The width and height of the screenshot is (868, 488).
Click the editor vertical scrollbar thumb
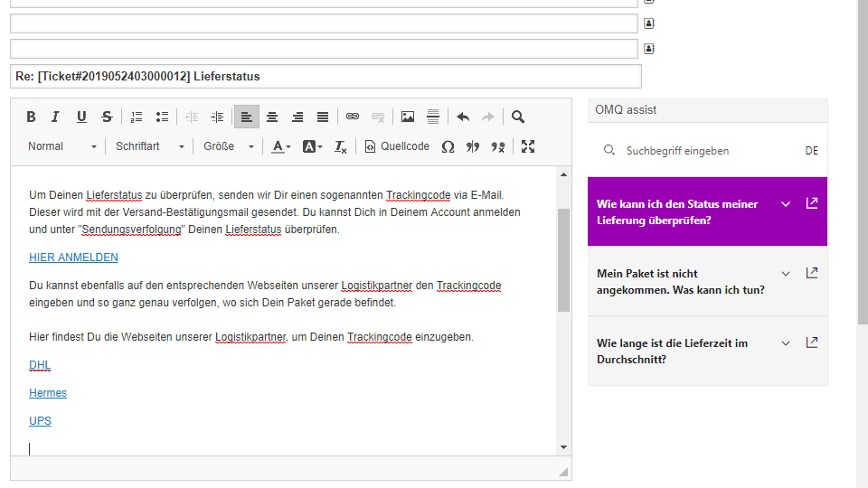pyautogui.click(x=563, y=260)
